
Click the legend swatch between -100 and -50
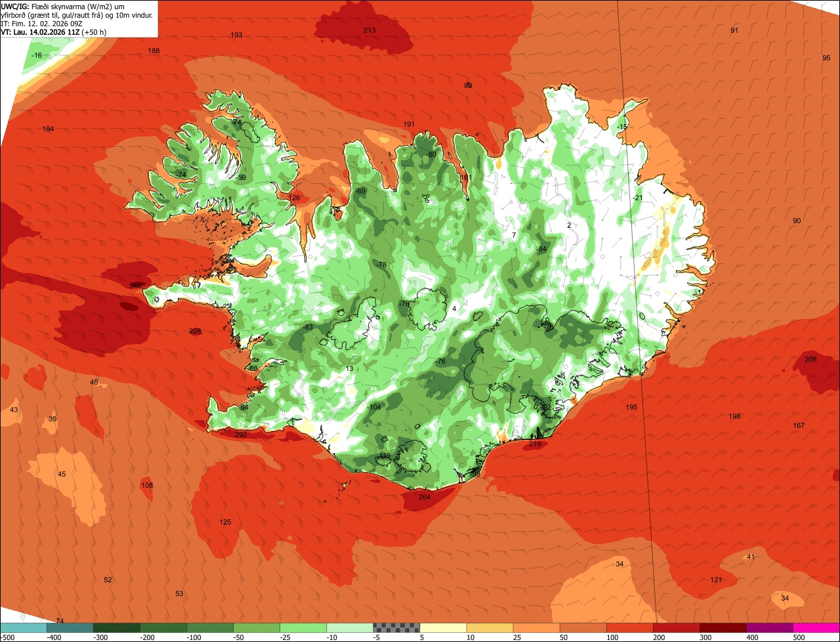210,628
